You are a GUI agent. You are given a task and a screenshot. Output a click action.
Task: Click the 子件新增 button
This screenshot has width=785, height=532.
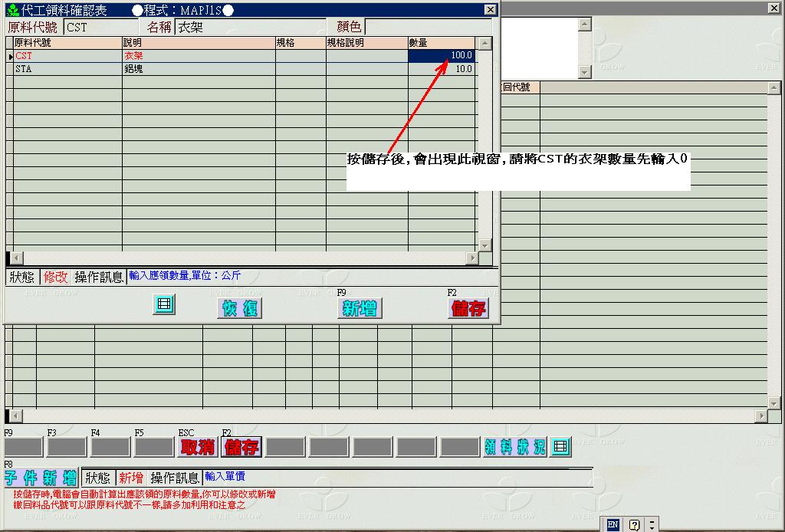[41, 478]
